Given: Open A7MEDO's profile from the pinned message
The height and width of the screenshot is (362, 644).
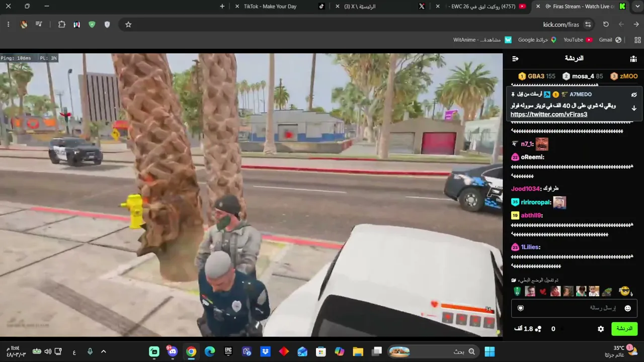Looking at the screenshot, I should (x=581, y=95).
